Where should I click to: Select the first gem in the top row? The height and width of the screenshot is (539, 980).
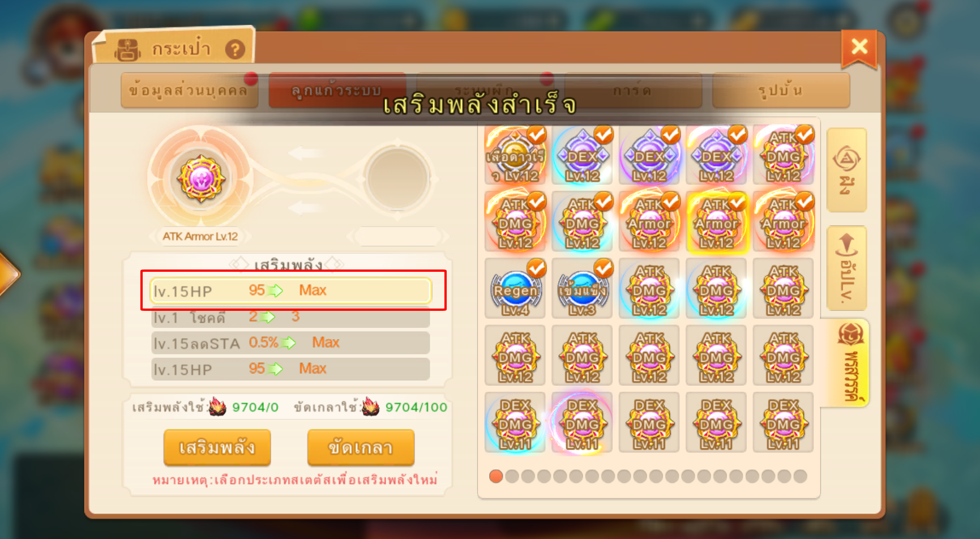coord(515,154)
